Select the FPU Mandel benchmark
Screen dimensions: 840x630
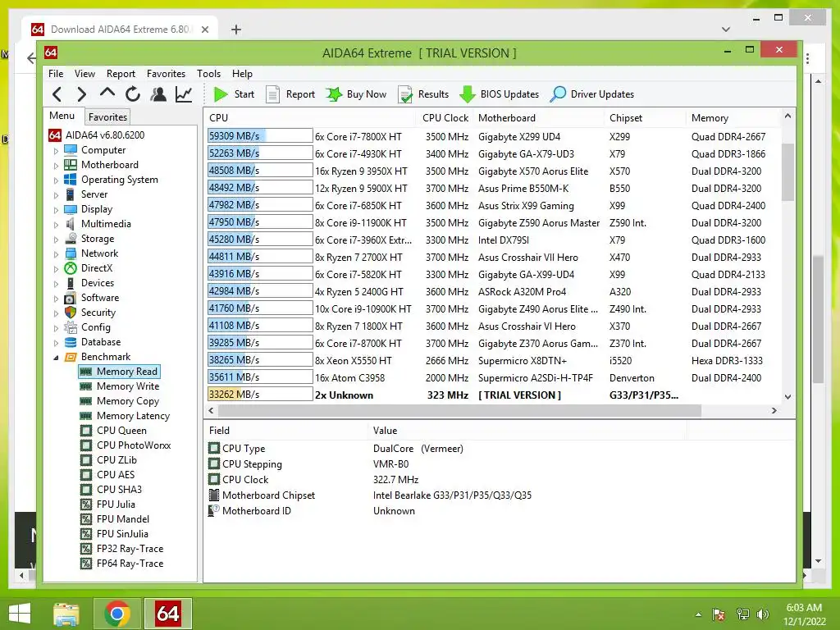pyautogui.click(x=115, y=518)
